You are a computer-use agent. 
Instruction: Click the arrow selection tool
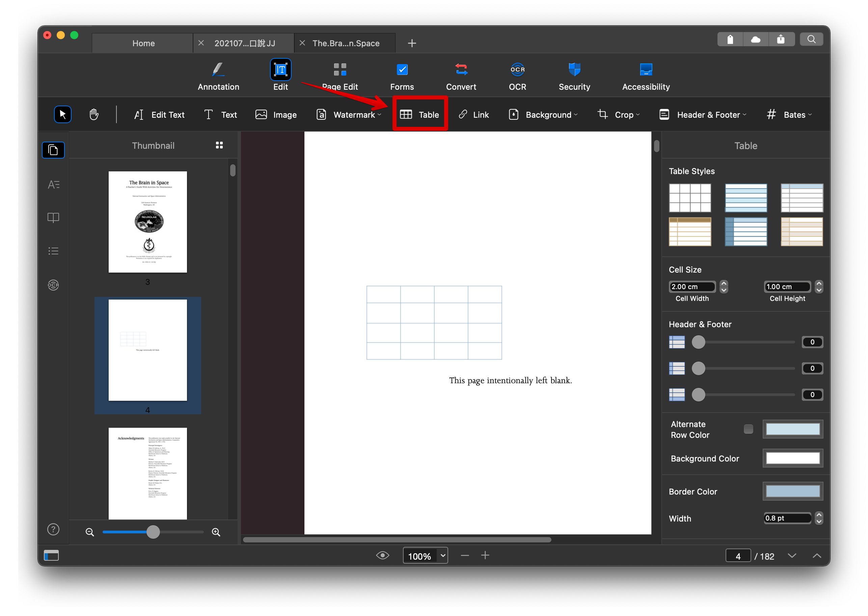(x=62, y=115)
